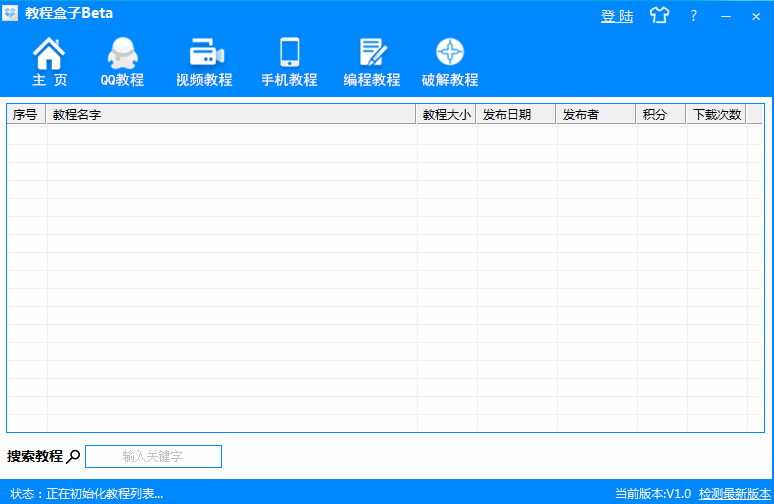Sort by 序号 column header
774x504 pixels.
coord(26,115)
